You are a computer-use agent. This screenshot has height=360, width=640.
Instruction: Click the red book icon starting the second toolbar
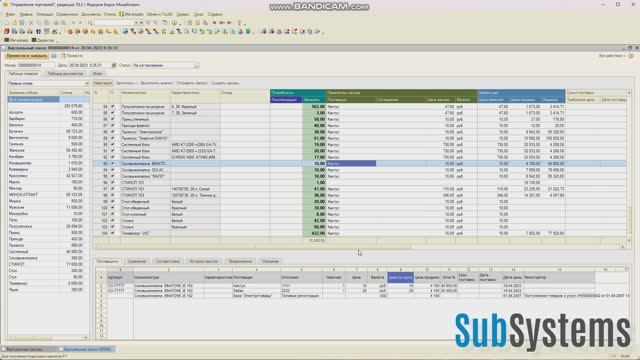7,31
